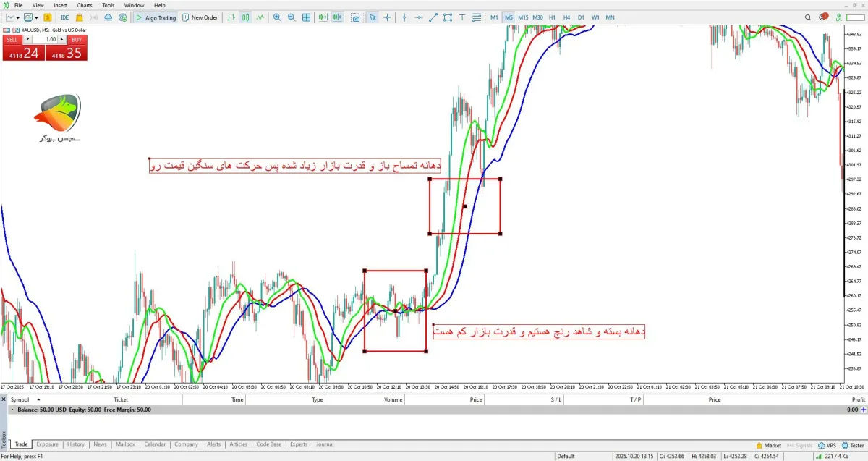The width and height of the screenshot is (868, 461).
Task: Click the search magnifier icon top right
Action: [x=808, y=17]
